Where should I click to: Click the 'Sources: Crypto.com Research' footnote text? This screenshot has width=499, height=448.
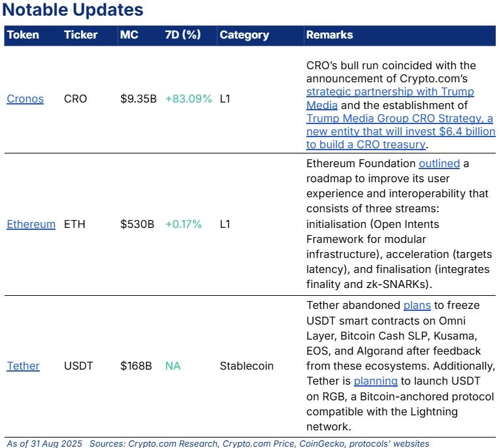154,443
